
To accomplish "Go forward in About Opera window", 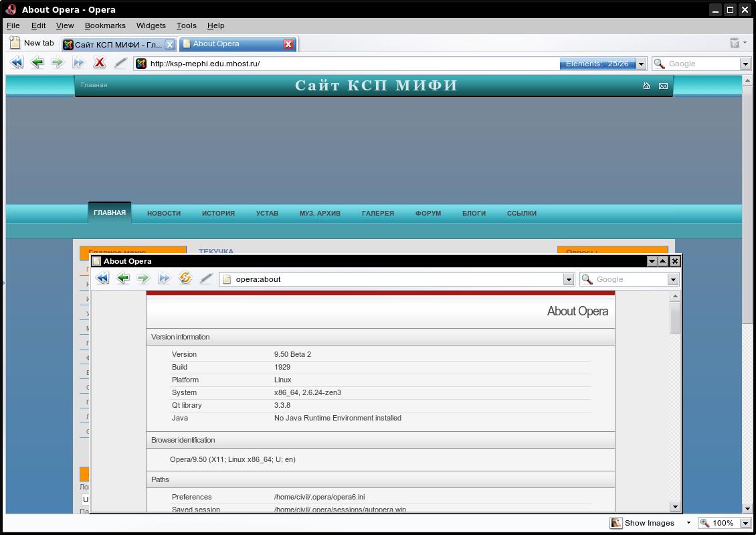I will (x=143, y=279).
